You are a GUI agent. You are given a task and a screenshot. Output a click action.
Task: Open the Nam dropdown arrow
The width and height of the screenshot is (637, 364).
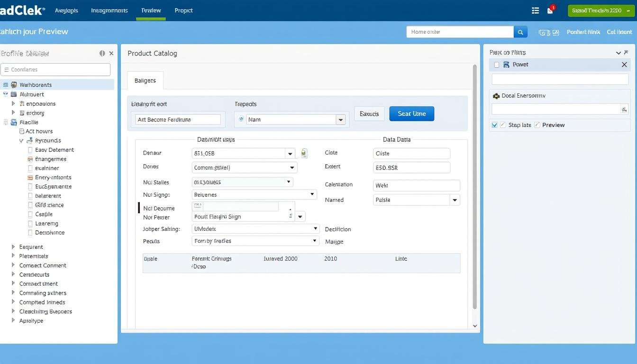click(340, 120)
